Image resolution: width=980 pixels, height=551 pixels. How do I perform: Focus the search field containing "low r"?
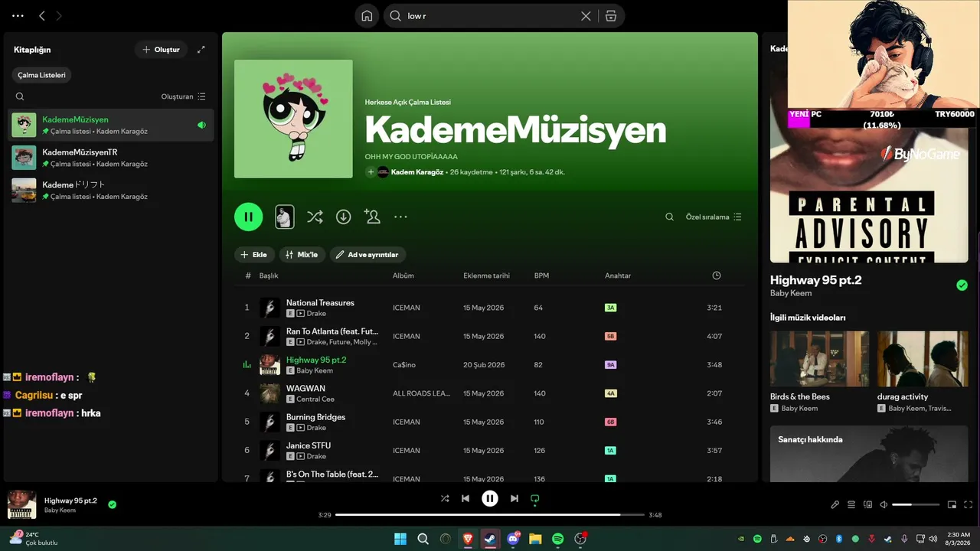(490, 16)
